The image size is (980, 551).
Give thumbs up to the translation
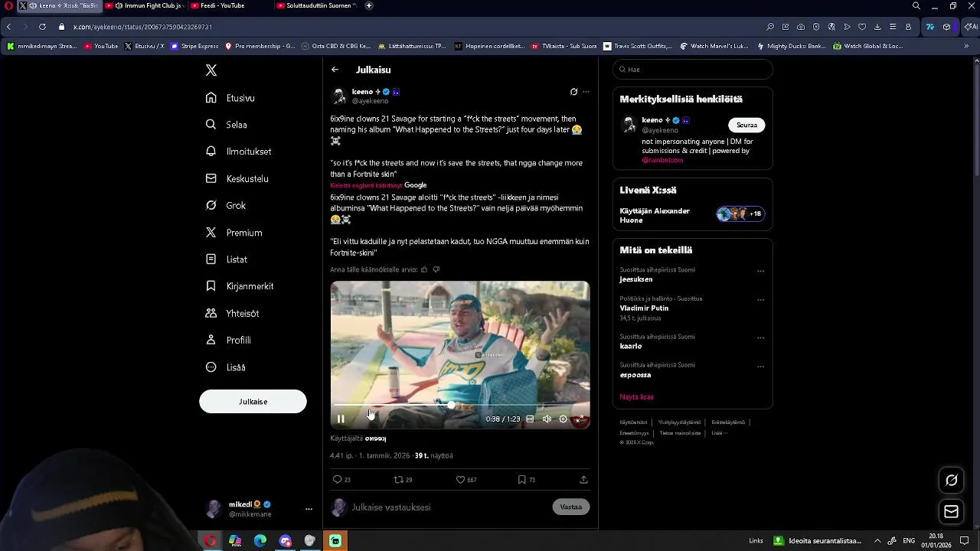click(x=424, y=269)
